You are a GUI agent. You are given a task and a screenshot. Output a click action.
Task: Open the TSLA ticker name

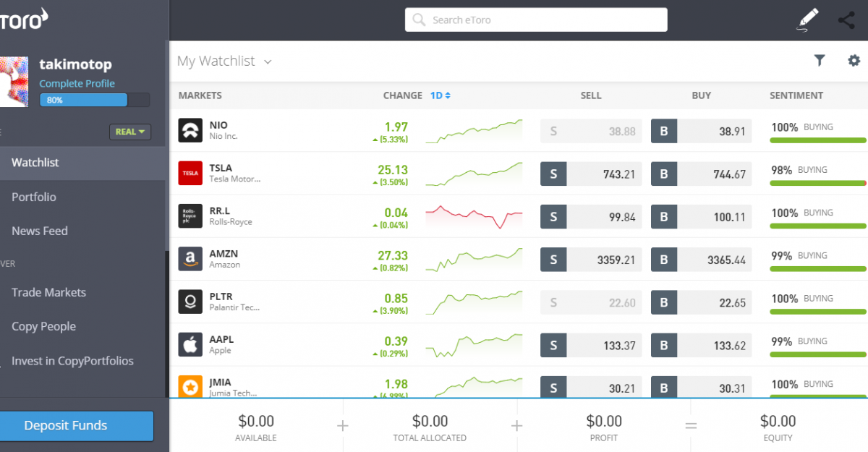click(221, 168)
